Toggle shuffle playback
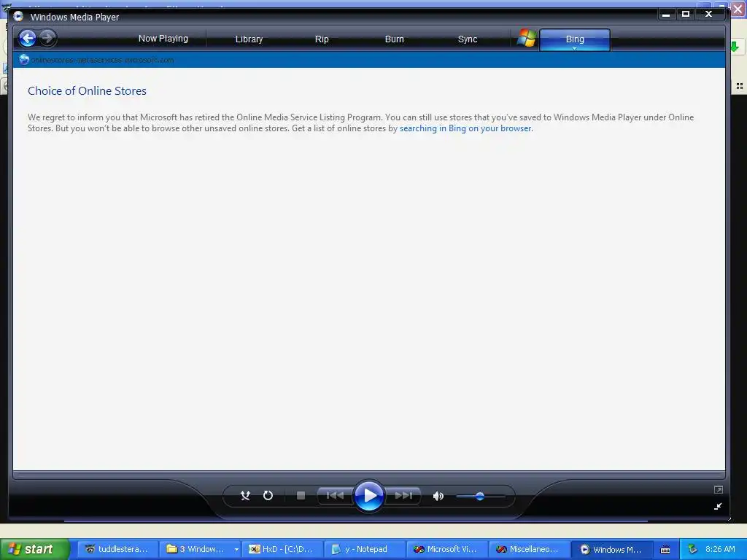 coord(245,496)
